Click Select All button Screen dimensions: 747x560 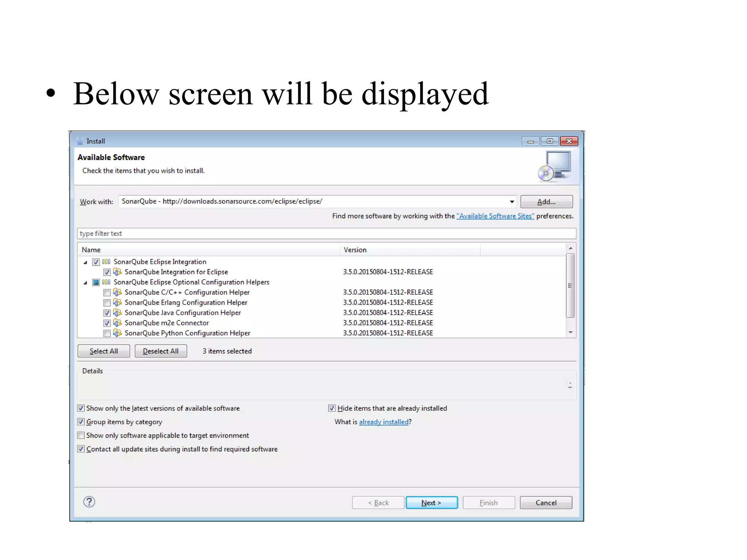(x=104, y=351)
